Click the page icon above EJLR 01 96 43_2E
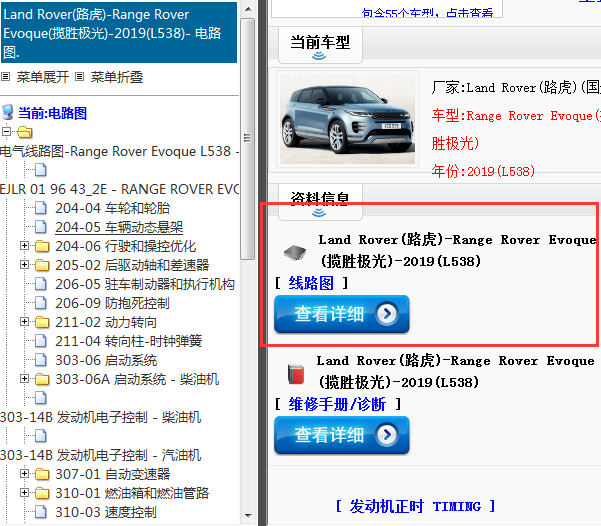Viewport: 601px width, 526px height. tap(41, 170)
